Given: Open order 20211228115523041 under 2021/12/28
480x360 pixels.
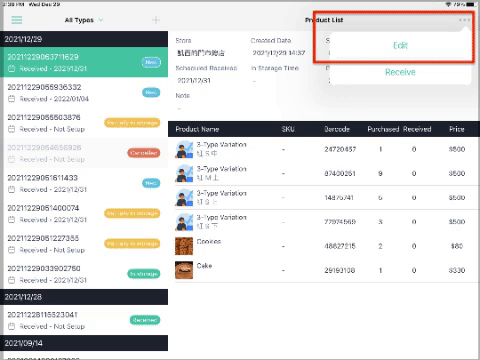Looking at the screenshot, I should pos(84,320).
